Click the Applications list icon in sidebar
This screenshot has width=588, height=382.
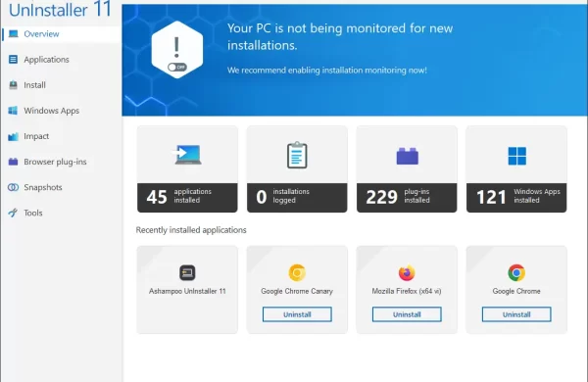click(x=13, y=60)
